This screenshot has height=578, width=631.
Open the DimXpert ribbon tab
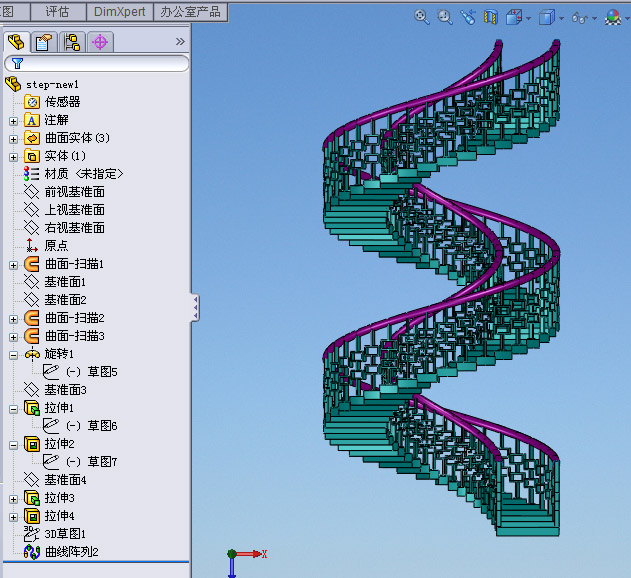click(x=120, y=12)
